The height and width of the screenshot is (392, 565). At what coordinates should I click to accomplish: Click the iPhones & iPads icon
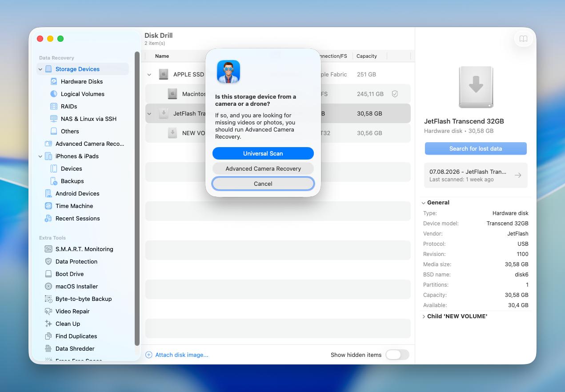click(x=48, y=156)
